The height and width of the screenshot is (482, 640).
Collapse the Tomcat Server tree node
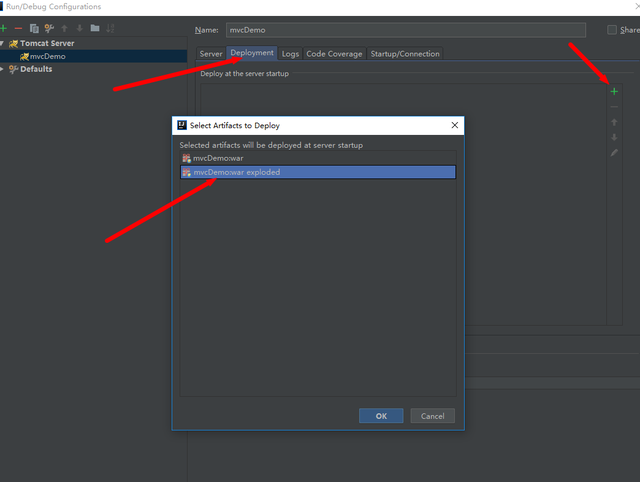tap(2, 43)
